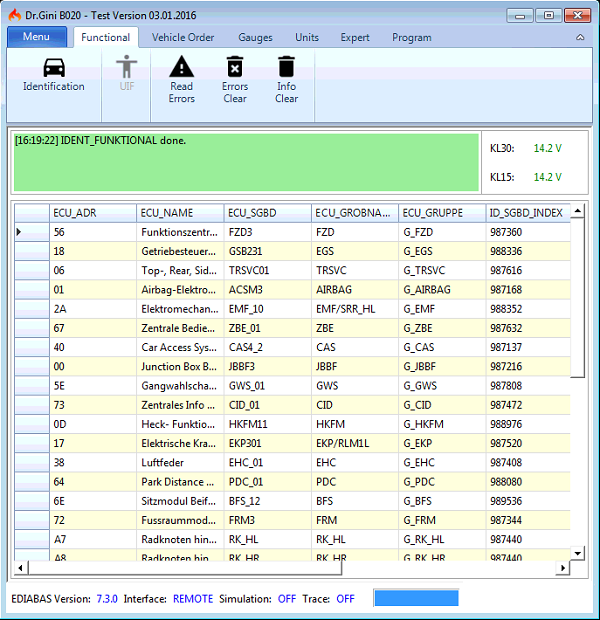Go to the Units tab
This screenshot has height=620, width=600.
click(307, 38)
